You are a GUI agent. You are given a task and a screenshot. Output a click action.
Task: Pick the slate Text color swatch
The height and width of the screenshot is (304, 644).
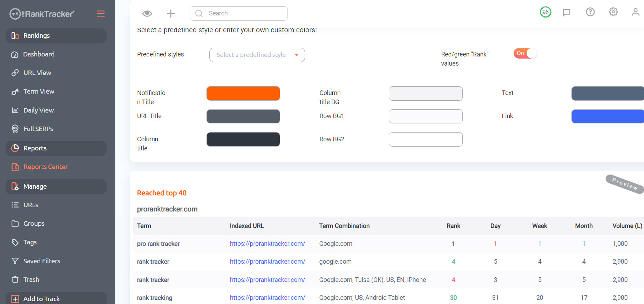[608, 93]
